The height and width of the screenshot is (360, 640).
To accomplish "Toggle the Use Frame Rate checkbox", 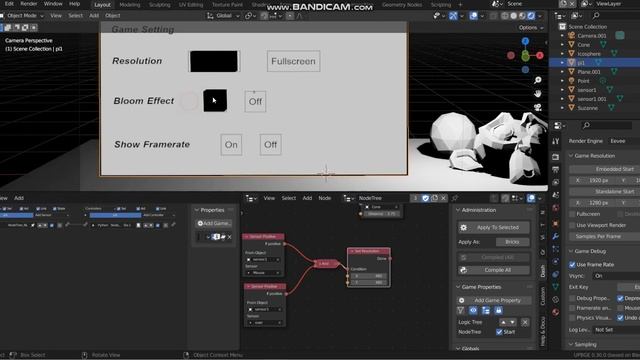I will pyautogui.click(x=572, y=264).
